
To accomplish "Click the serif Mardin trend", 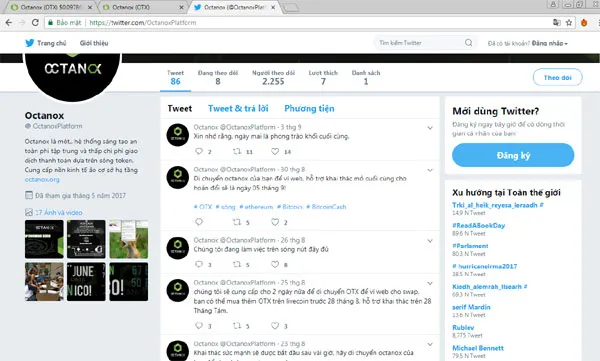I will 471,307.
